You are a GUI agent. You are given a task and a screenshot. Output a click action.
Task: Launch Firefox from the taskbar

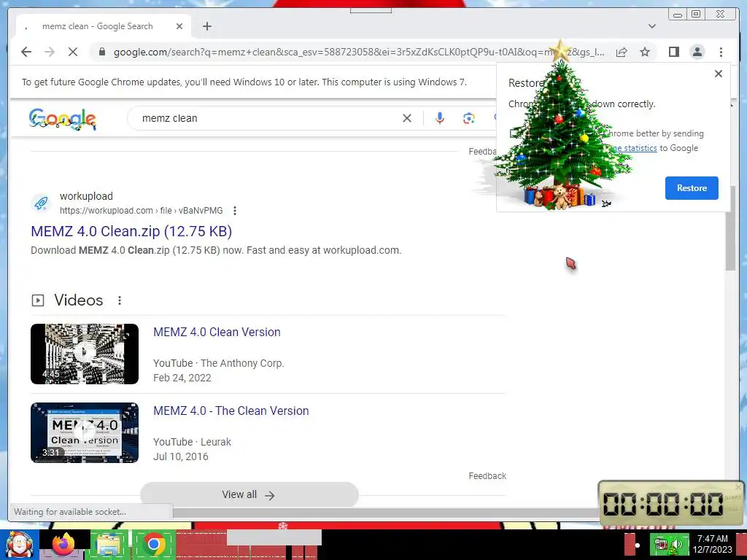tap(63, 544)
